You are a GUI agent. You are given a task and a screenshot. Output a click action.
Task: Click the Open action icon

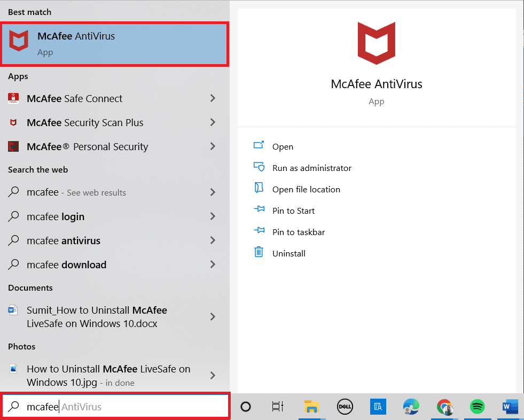259,145
